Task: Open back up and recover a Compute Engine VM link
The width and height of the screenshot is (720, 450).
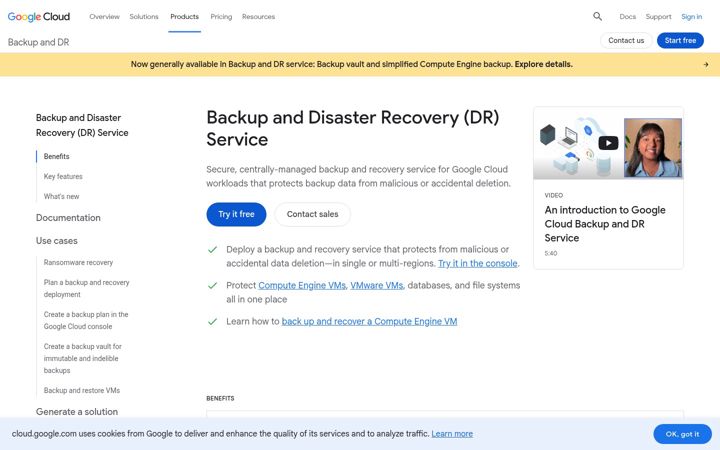Action: click(369, 321)
